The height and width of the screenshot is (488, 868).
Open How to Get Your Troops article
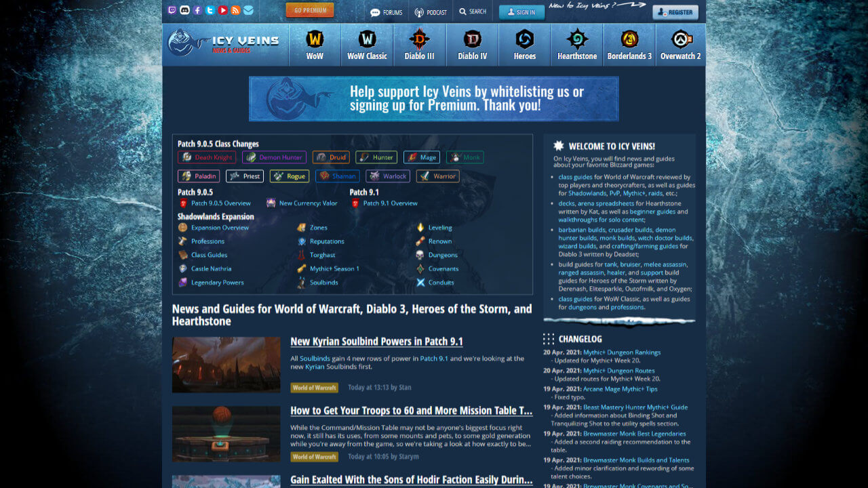point(411,411)
